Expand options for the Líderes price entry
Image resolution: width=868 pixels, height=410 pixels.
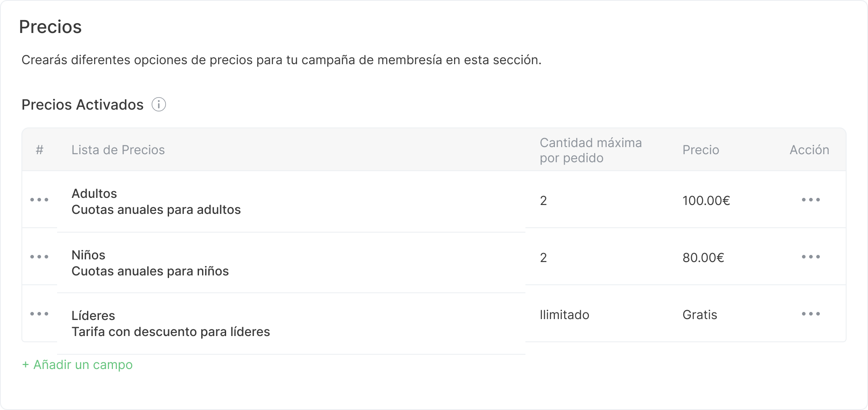(811, 314)
